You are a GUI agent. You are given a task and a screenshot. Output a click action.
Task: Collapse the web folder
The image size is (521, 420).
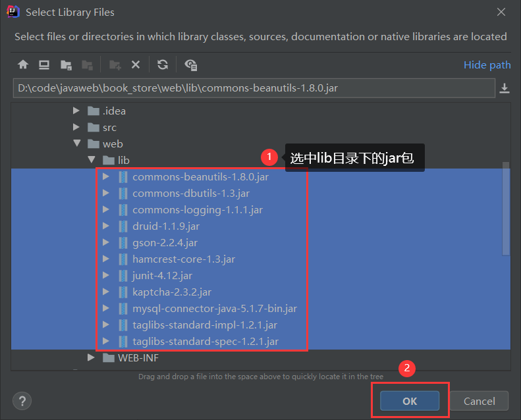click(77, 143)
